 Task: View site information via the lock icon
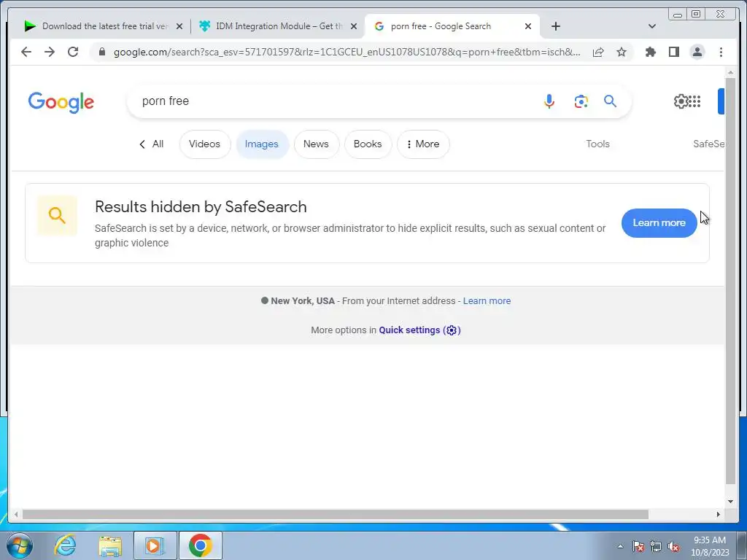tap(102, 52)
